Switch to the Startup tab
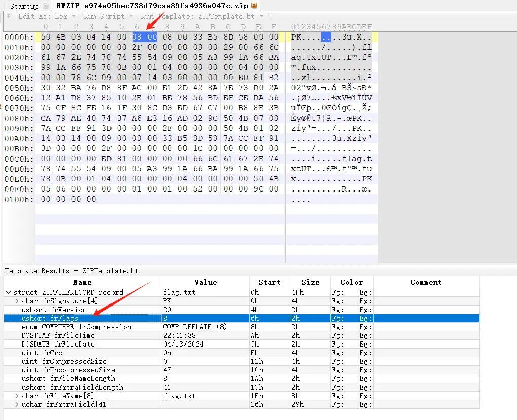The width and height of the screenshot is (517, 420). coord(24,6)
